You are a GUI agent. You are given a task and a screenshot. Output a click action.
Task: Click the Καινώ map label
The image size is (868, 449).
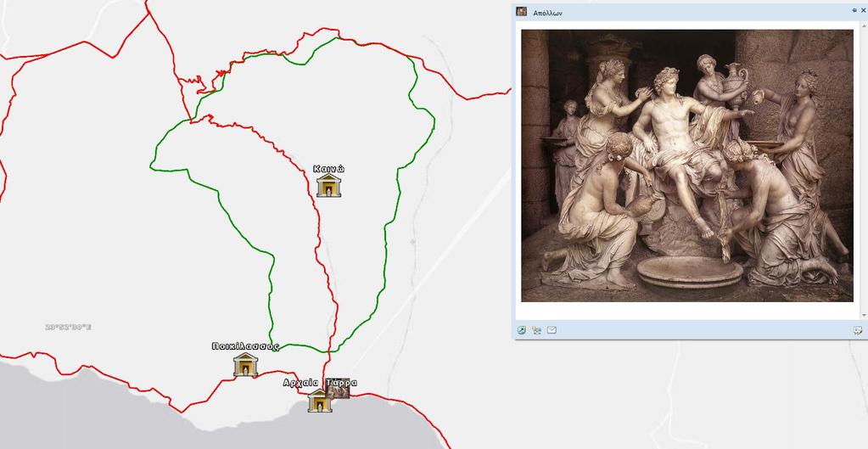pyautogui.click(x=329, y=169)
